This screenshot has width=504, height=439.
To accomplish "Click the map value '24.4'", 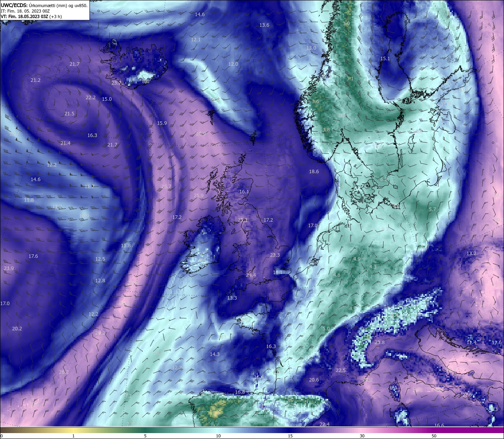I will point(251,275).
